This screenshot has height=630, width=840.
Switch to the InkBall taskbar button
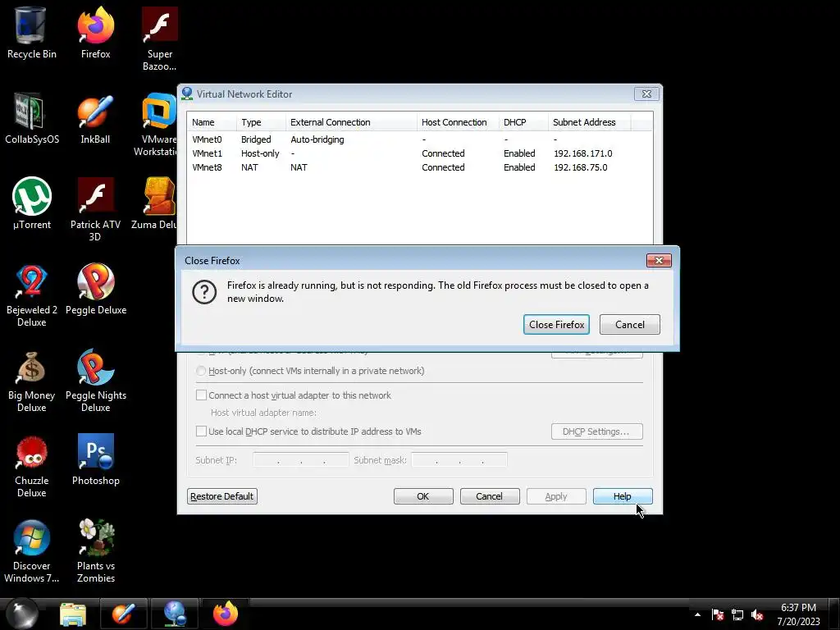tap(123, 614)
